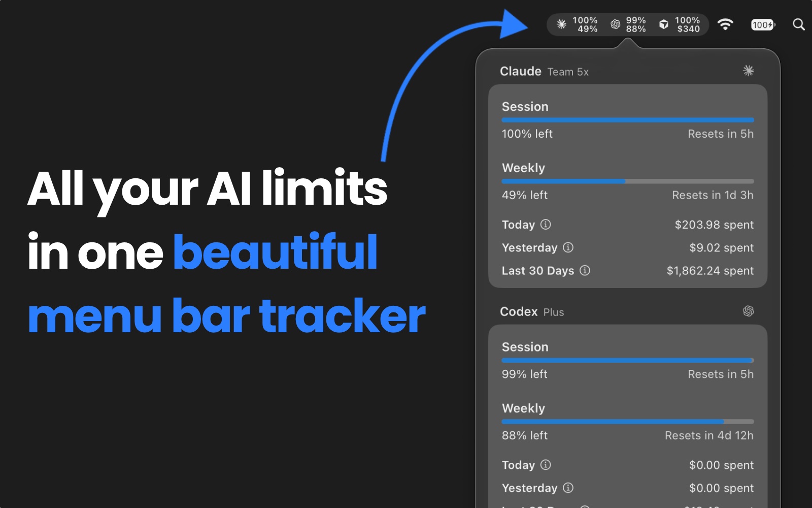Click '$1,862.24 spent' value
812x508 pixels.
(710, 271)
